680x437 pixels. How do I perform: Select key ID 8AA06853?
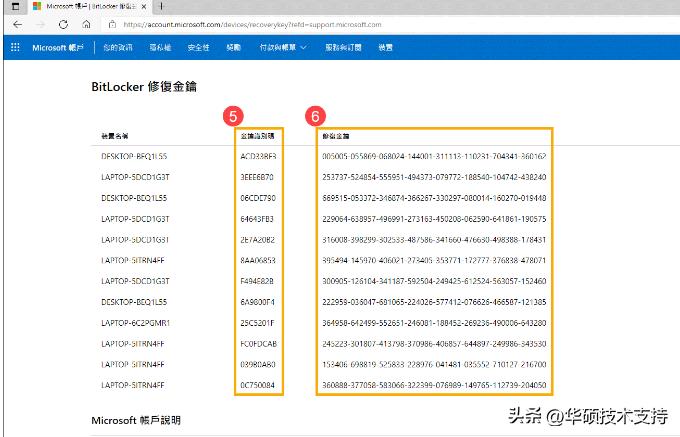(258, 261)
